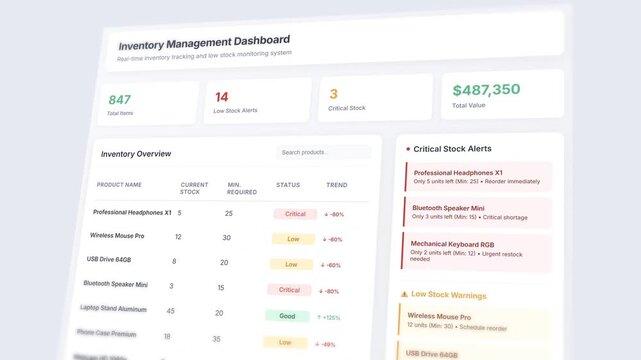The height and width of the screenshot is (360, 641).
Task: Select Professional Headphones X1 in the table
Action: point(132,212)
